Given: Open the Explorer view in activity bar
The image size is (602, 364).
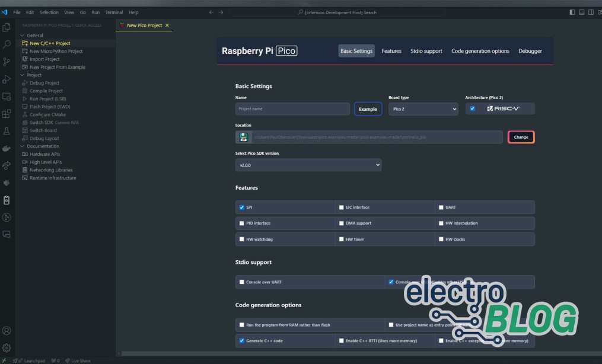Looking at the screenshot, I should 7,27.
